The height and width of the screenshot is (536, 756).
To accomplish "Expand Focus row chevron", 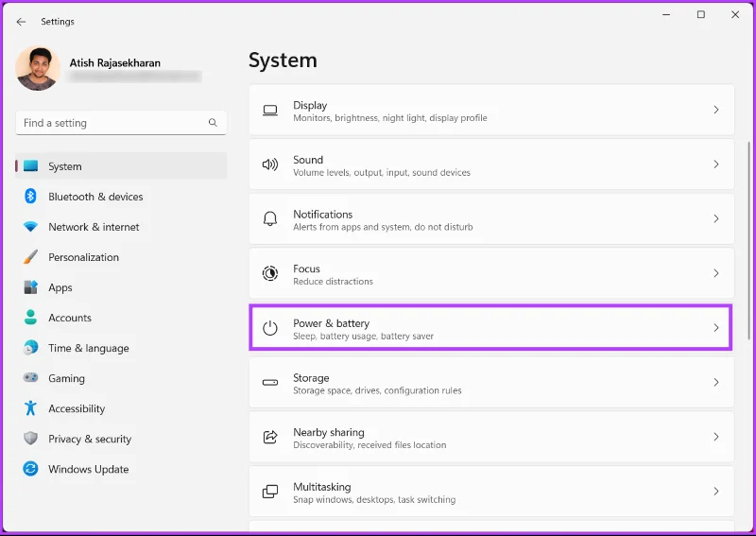I will point(716,273).
